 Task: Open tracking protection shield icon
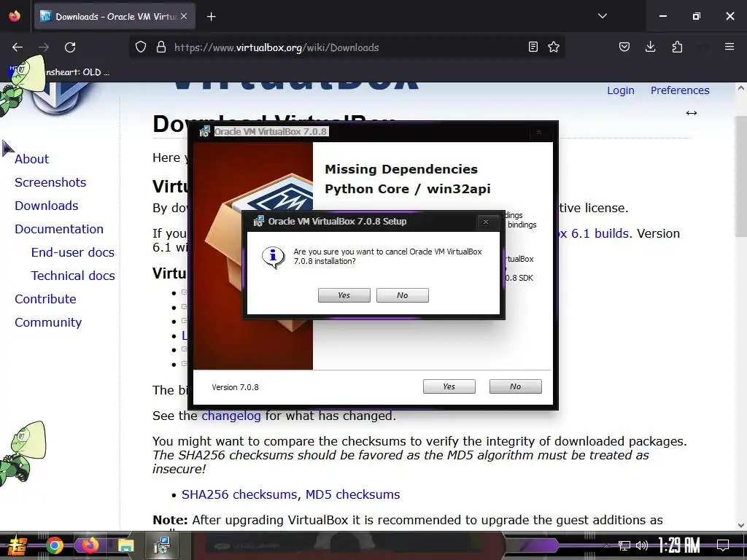coord(141,47)
